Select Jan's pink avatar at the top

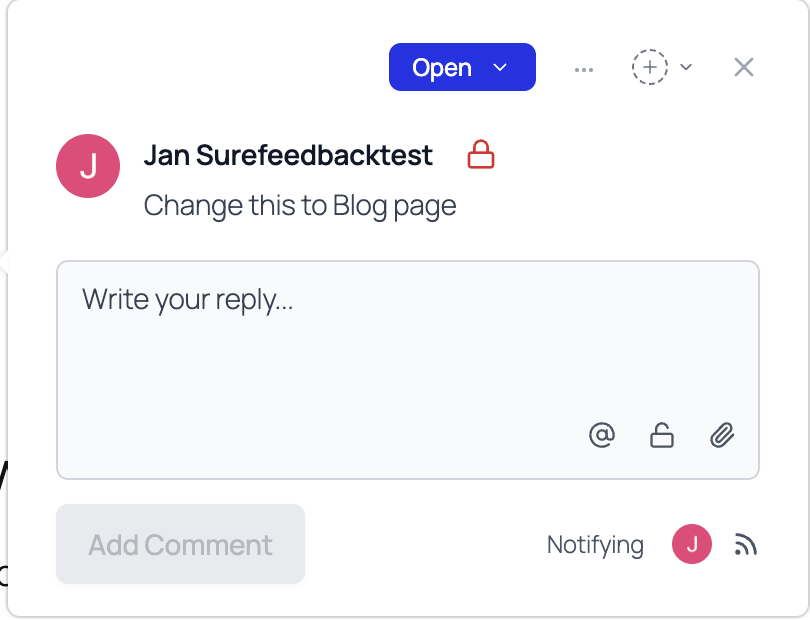coord(87,166)
